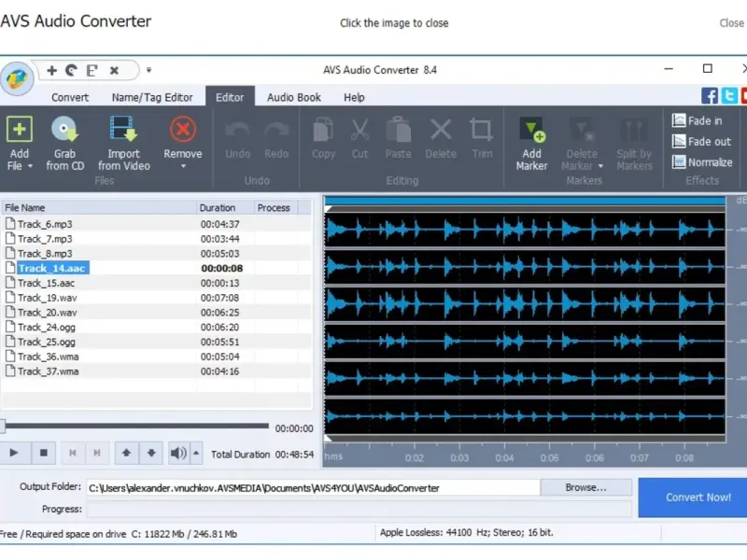The height and width of the screenshot is (560, 747).
Task: Click the Add File icon
Action: tap(19, 129)
